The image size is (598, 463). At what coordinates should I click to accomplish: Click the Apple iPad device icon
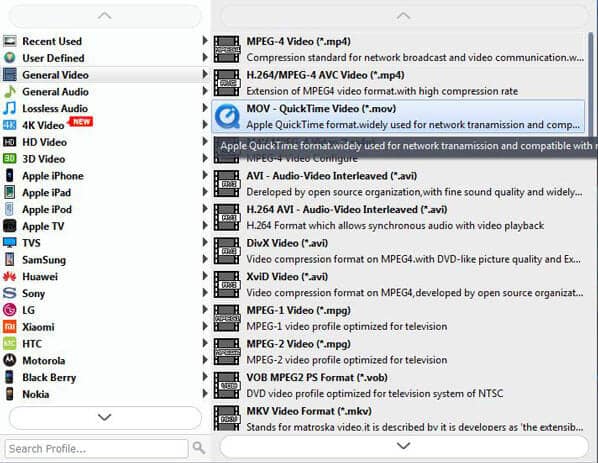point(10,192)
